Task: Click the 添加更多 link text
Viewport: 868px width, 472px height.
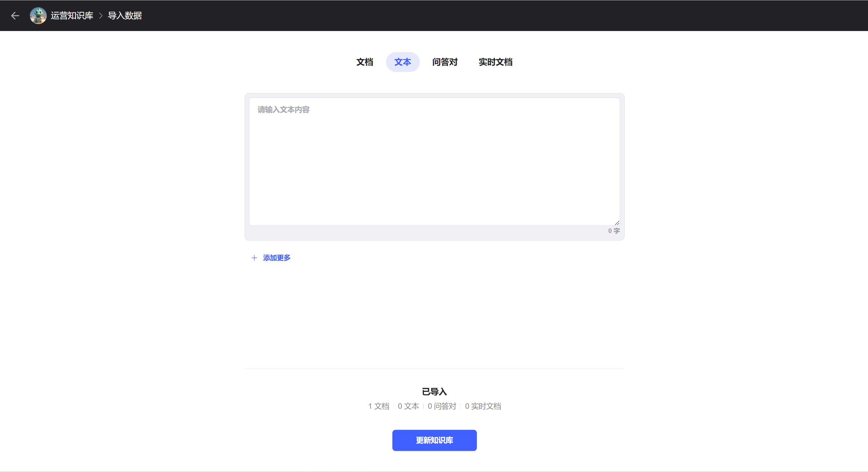Action: tap(277, 258)
